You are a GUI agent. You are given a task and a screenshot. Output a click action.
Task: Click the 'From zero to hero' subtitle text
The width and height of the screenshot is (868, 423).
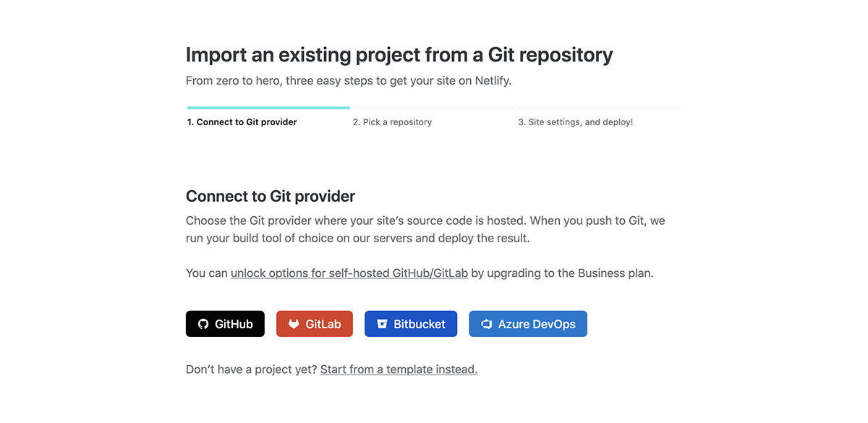click(349, 80)
